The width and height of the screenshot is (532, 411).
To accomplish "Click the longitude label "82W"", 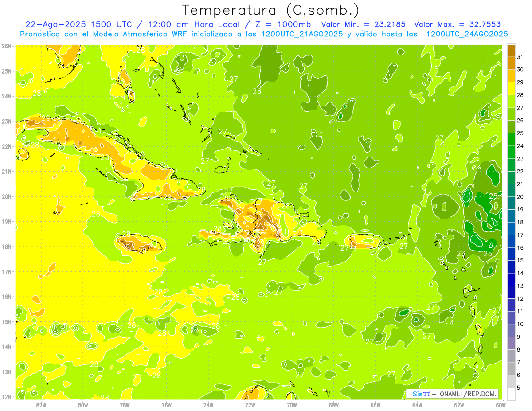I will click(x=41, y=405).
